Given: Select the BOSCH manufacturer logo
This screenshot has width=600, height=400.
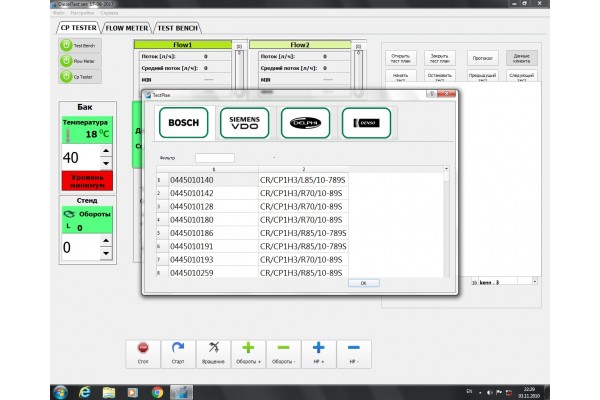Looking at the screenshot, I should [184, 122].
